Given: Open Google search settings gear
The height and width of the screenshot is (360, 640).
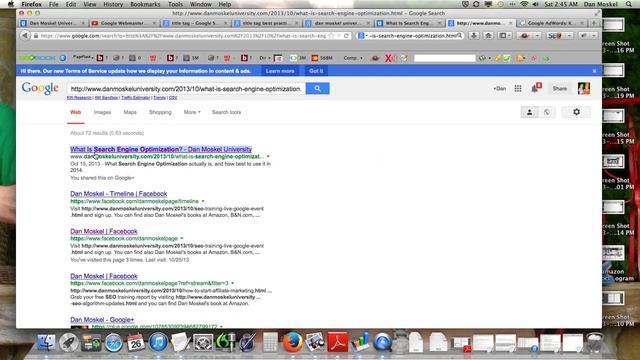Looking at the screenshot, I should point(576,112).
